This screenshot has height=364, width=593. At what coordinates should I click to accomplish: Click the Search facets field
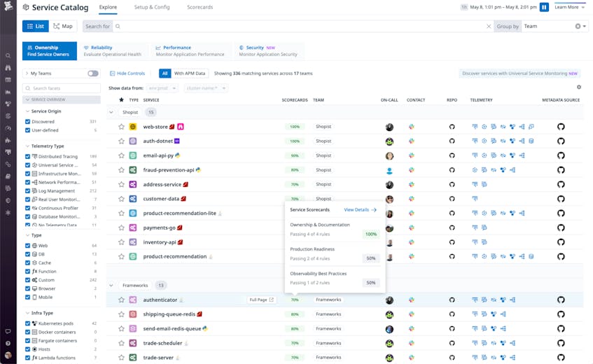click(x=62, y=88)
